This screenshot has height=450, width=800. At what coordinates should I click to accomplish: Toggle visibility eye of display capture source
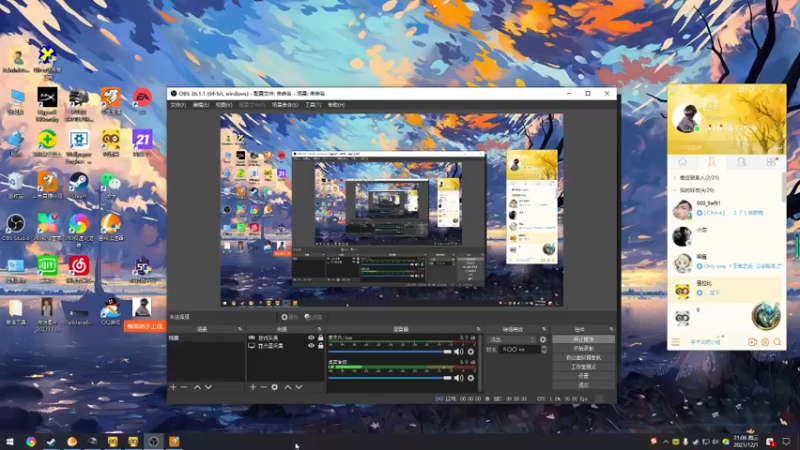pyautogui.click(x=311, y=345)
